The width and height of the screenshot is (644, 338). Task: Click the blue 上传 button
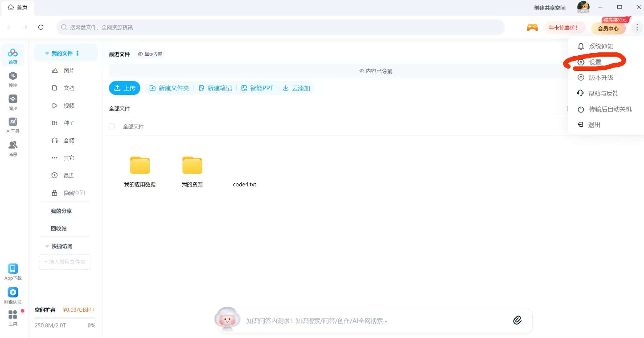tap(125, 88)
